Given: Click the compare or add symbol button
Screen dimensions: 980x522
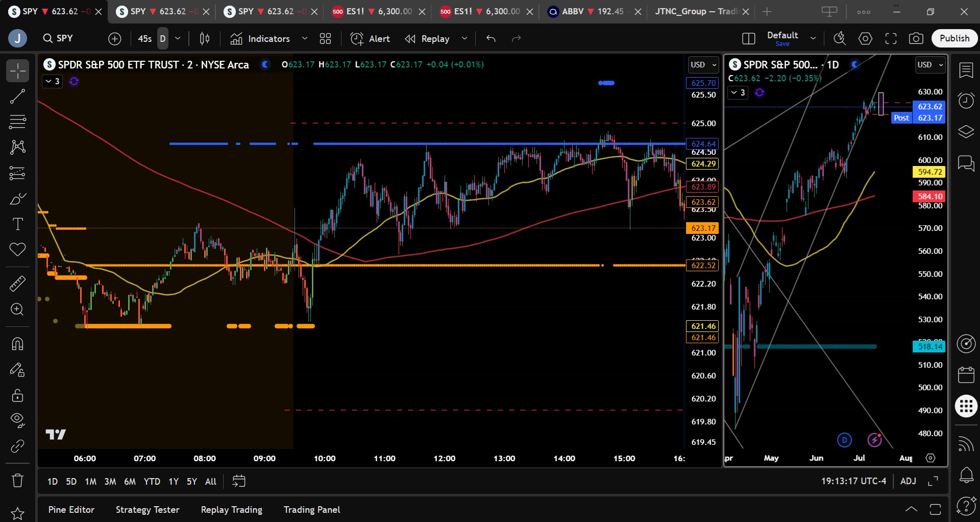Looking at the screenshot, I should (115, 38).
